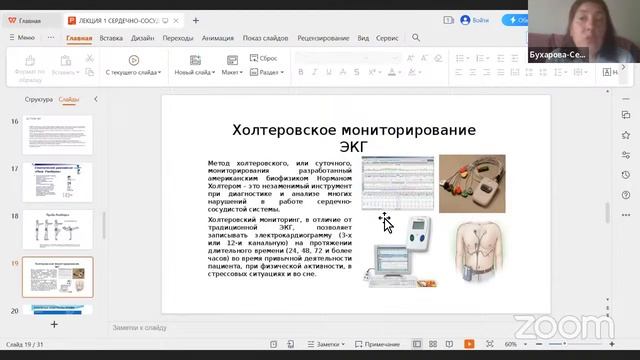Viewport: 640px width, 360px height.
Task: Select slide 17 thumbnail
Action: point(58,182)
